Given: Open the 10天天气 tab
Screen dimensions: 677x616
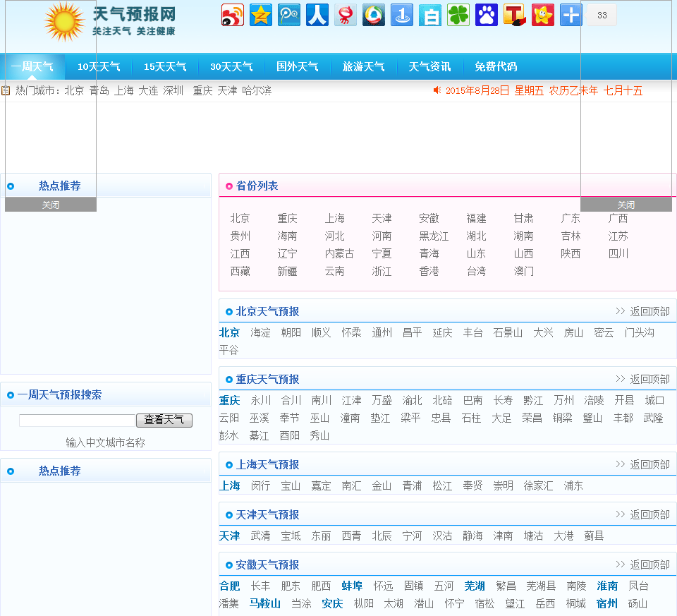Looking at the screenshot, I should tap(99, 67).
